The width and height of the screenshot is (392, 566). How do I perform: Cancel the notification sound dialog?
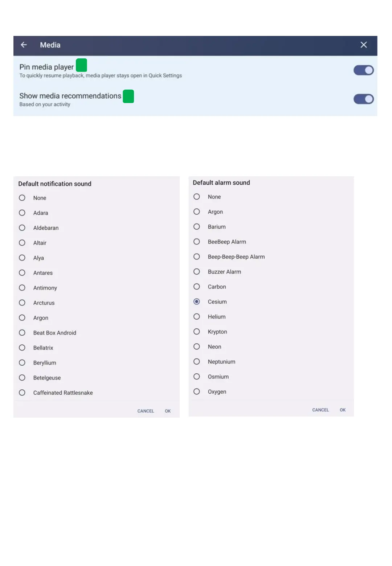tap(146, 411)
